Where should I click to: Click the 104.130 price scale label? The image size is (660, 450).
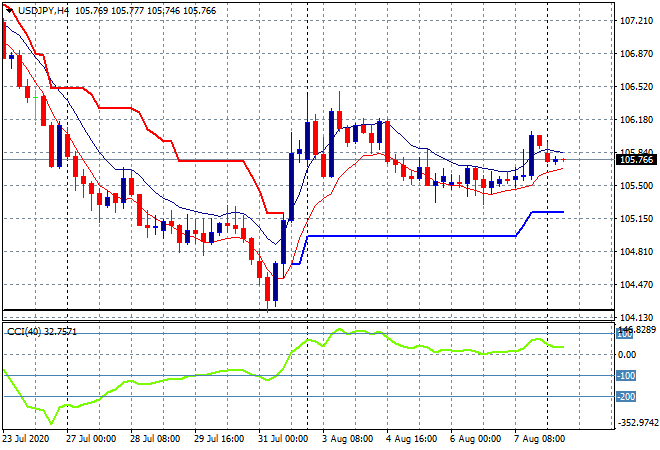(636, 317)
